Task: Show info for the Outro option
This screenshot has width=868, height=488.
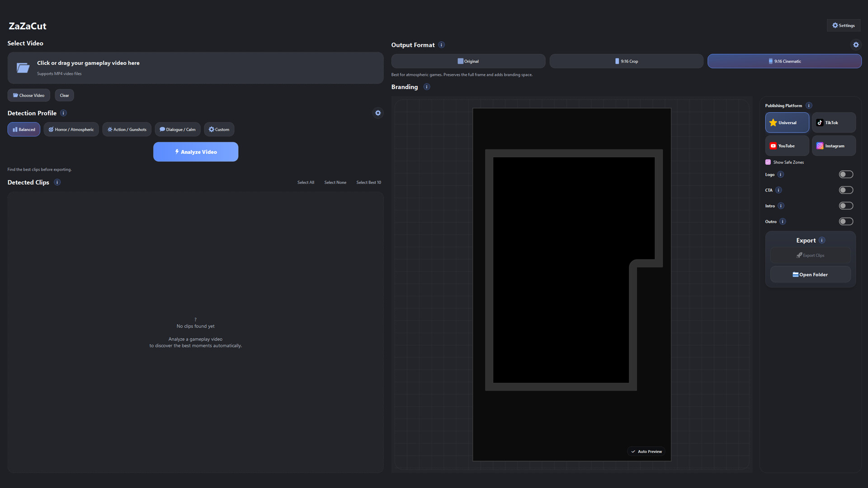Action: click(783, 221)
